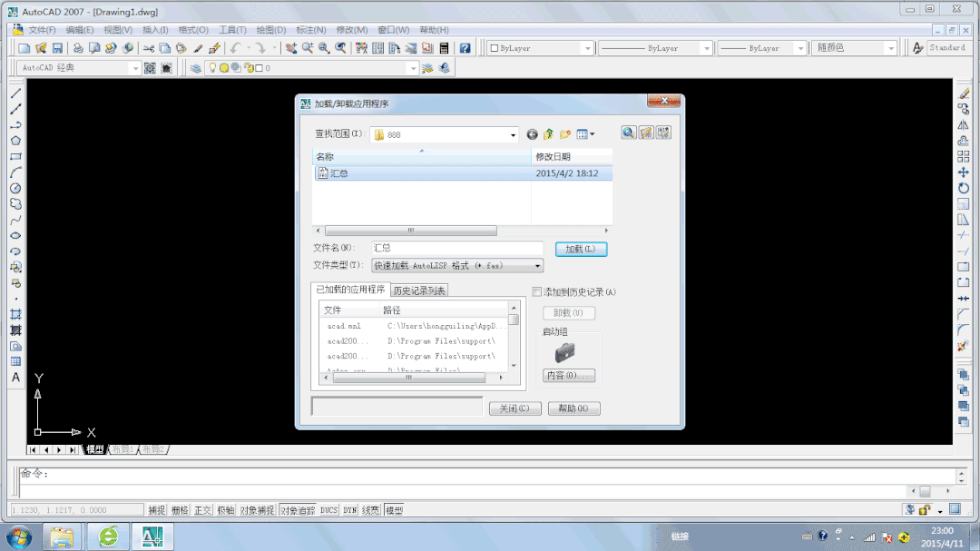Open the views menu dropdown in dialog
The image size is (980, 551).
[585, 133]
